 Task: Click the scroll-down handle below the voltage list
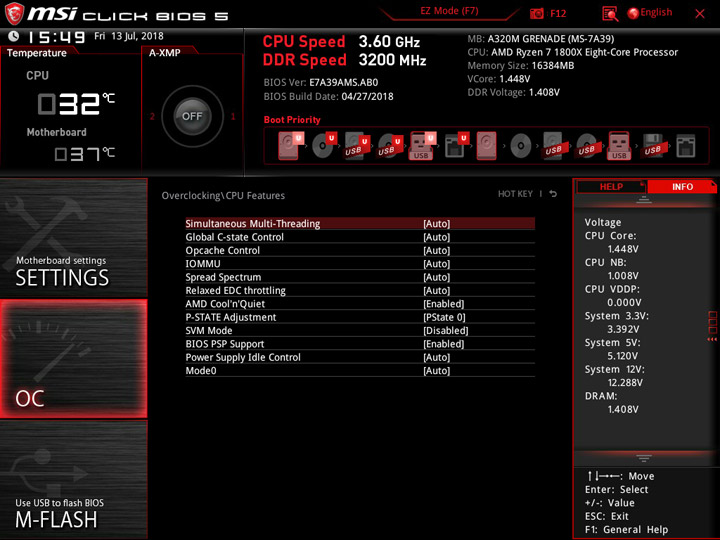644,458
